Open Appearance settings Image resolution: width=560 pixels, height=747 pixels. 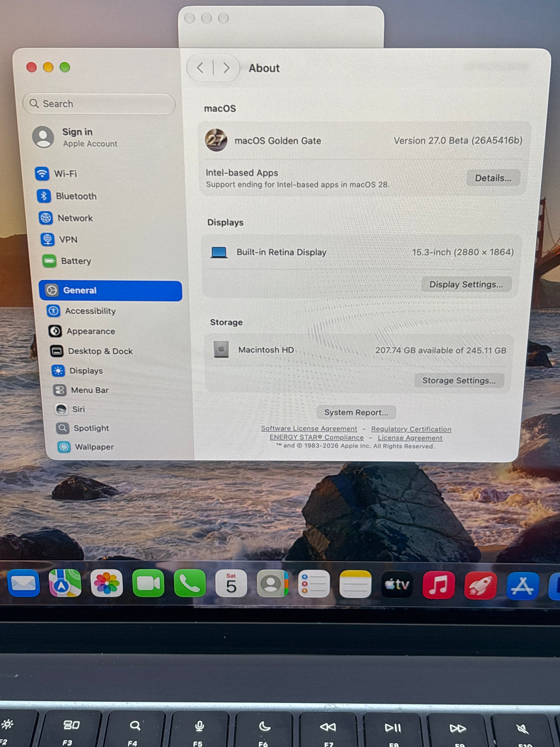click(x=82, y=331)
